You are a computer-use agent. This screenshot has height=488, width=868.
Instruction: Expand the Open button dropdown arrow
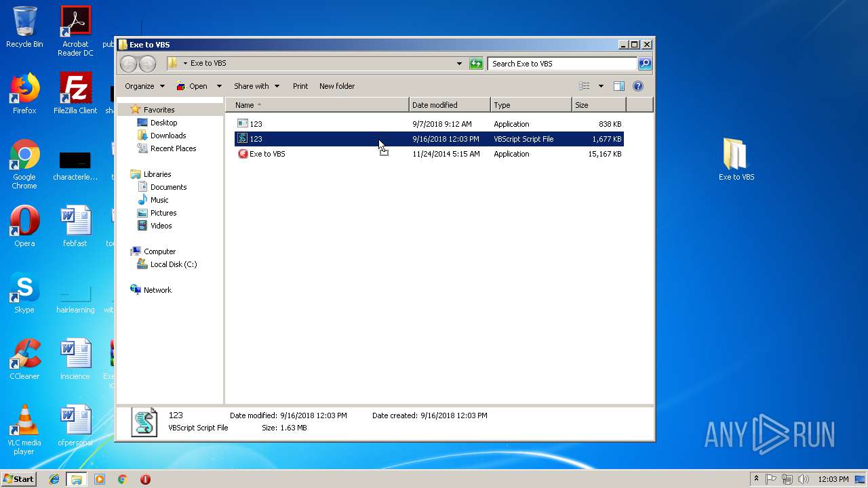point(219,86)
